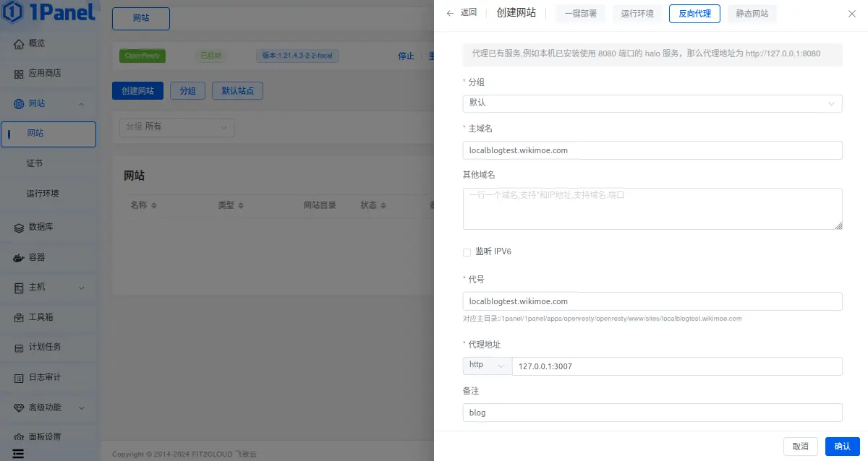Click the 主域名 input field

[x=652, y=150]
